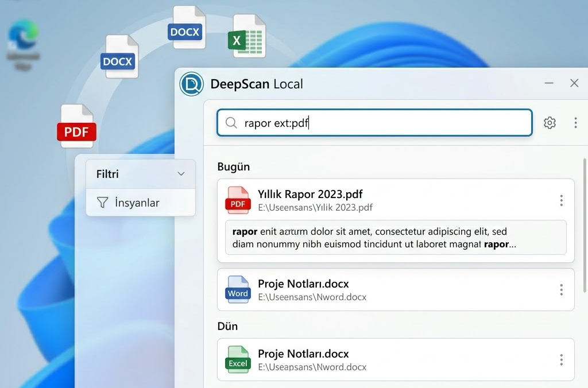Click the DeepScan Local logo icon
The height and width of the screenshot is (388, 588).
pos(192,84)
